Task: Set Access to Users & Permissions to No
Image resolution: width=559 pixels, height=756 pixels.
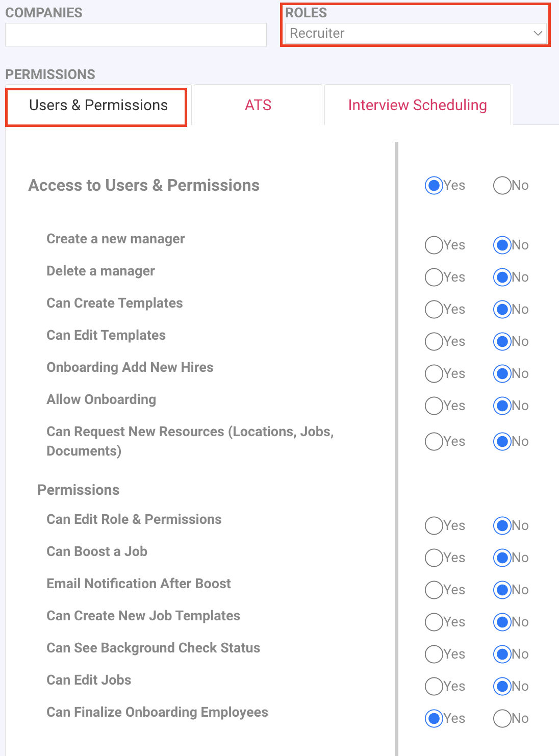Action: click(502, 186)
